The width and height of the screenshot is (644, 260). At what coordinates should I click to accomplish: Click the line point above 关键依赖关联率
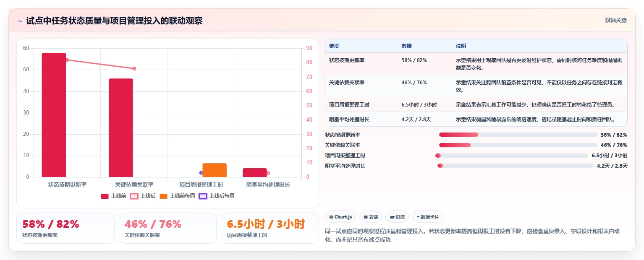pyautogui.click(x=134, y=68)
